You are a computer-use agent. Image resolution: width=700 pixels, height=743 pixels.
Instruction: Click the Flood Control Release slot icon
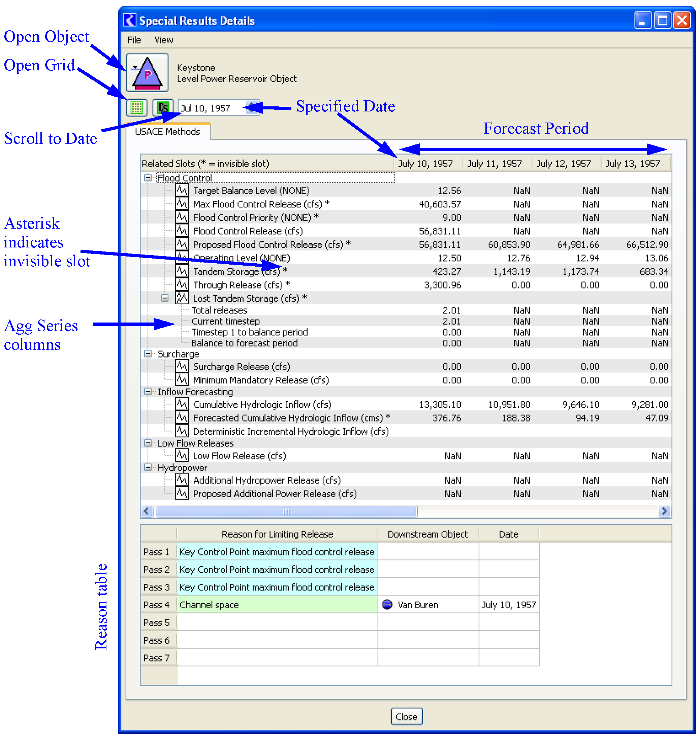click(x=182, y=231)
